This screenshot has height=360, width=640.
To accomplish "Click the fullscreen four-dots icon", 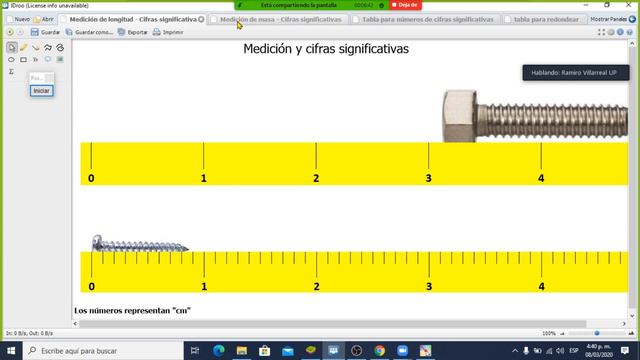I will point(601,32).
